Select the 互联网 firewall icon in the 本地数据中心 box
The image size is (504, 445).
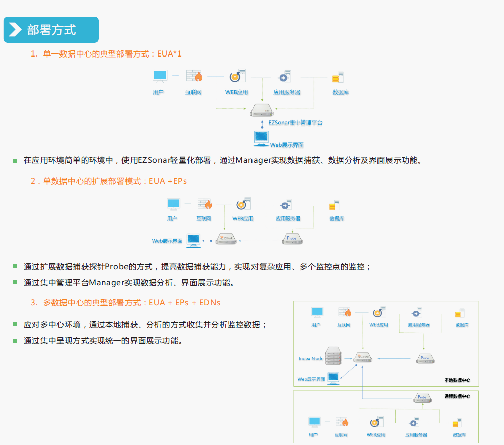click(x=345, y=312)
